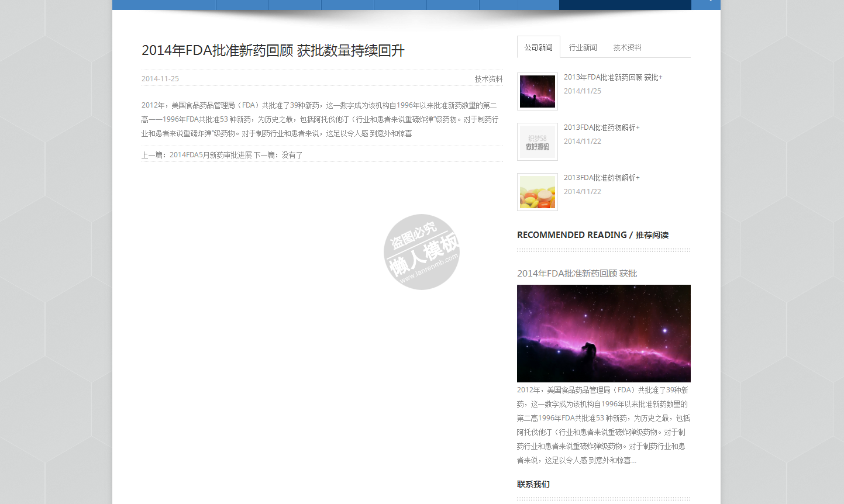
Task: Open the grey 织梦58 placeholder thumbnail
Action: 538,141
